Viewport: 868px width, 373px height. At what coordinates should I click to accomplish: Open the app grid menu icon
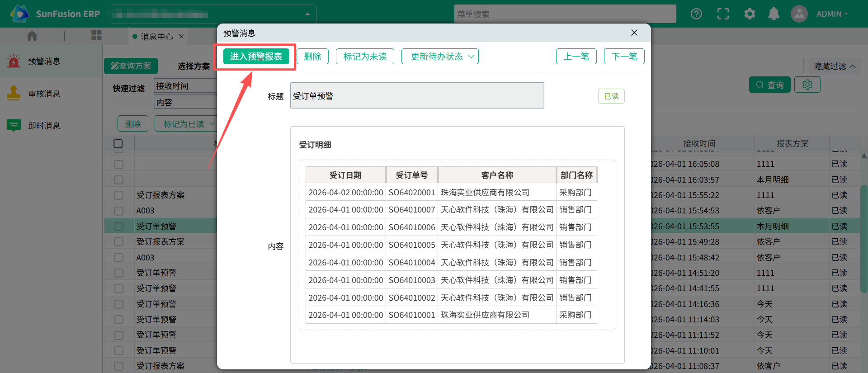tap(96, 36)
